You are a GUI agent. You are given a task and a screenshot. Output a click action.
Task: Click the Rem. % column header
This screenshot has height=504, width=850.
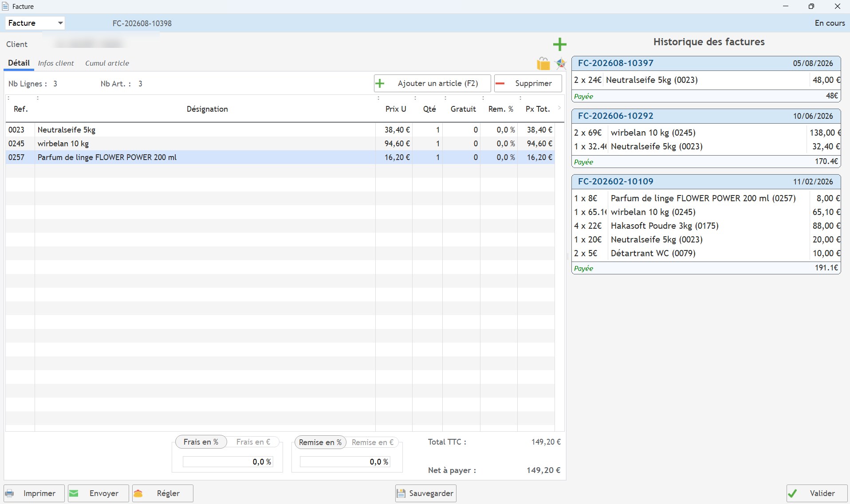pyautogui.click(x=500, y=109)
